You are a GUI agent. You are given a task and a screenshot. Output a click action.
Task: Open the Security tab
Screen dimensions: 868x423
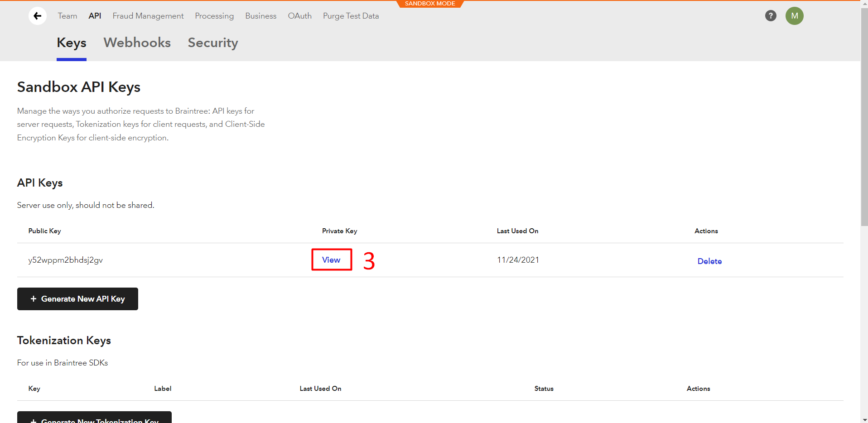click(x=212, y=43)
